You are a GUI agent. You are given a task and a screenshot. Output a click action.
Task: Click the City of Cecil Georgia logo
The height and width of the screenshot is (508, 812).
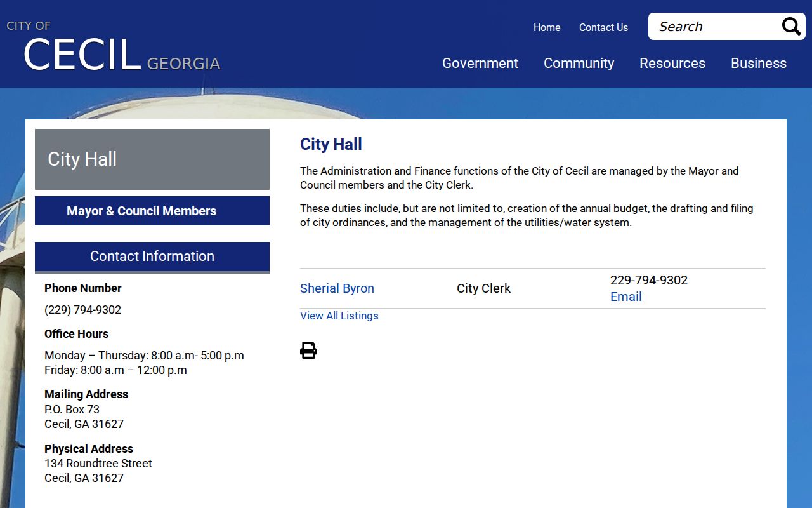click(114, 47)
